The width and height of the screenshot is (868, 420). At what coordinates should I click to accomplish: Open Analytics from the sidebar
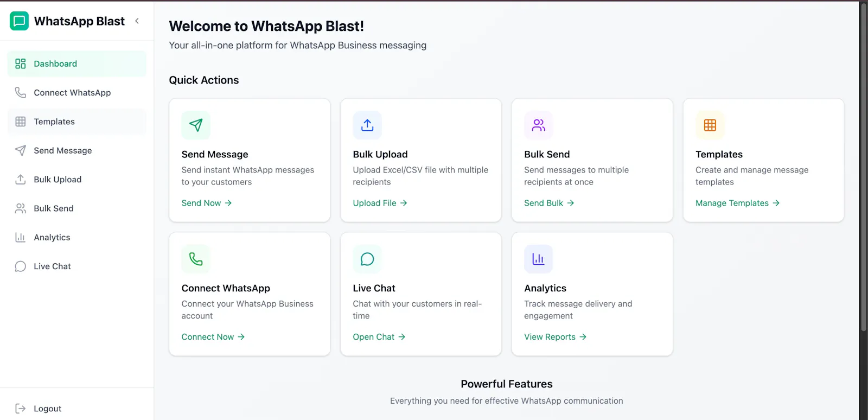pos(77,237)
